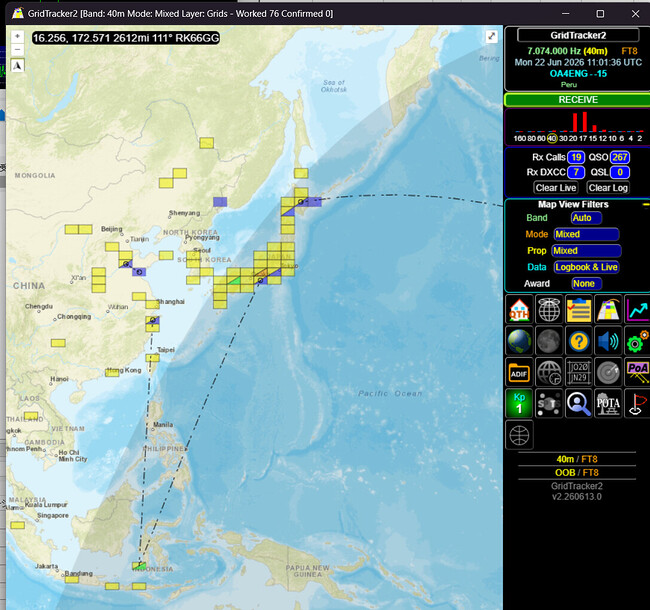Open the Band filter Auto dropdown
This screenshot has height=610, width=650.
click(586, 218)
